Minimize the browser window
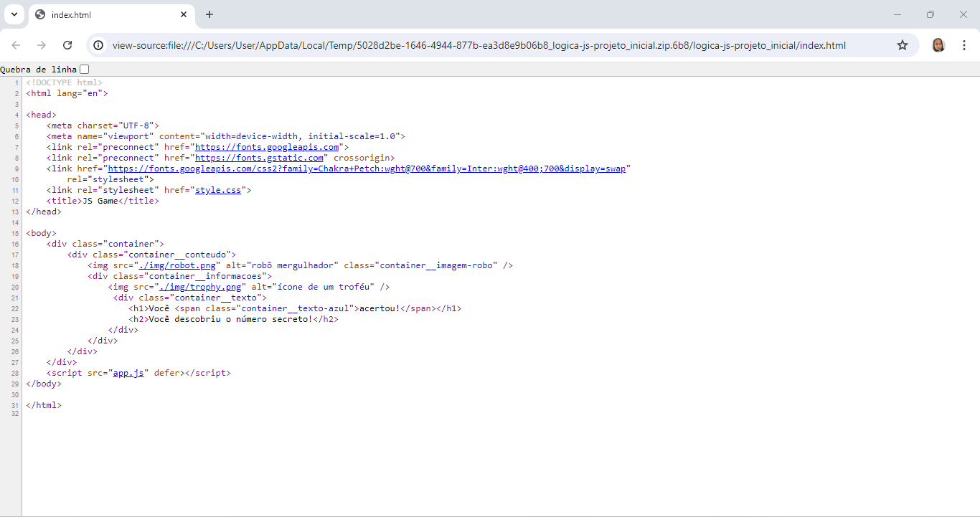 click(897, 14)
